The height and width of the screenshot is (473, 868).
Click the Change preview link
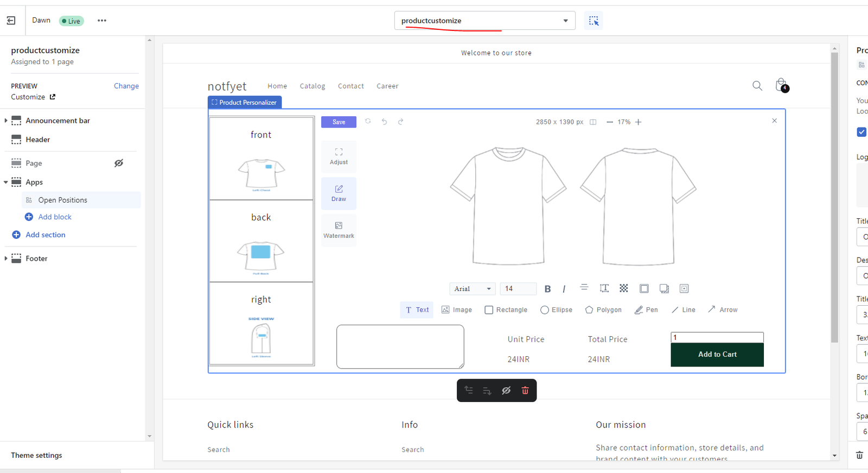coord(126,86)
